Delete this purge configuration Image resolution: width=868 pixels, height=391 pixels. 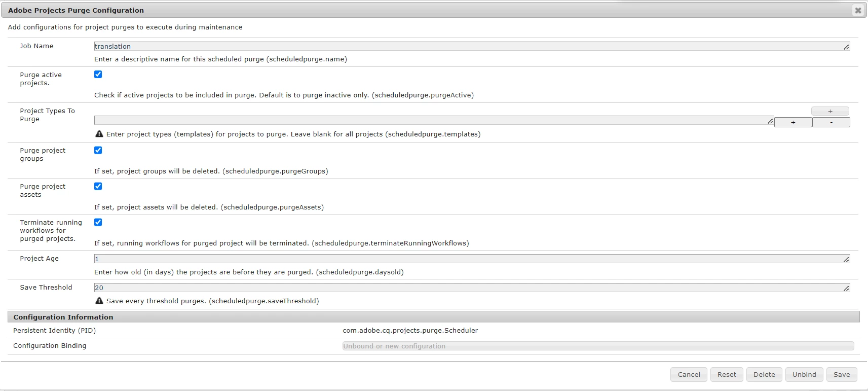764,374
